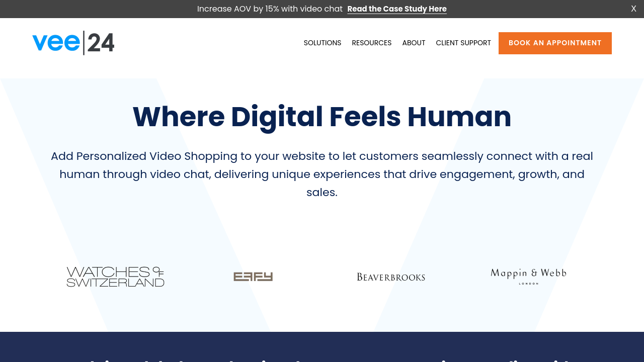Click the Beaverbrooks logo
Screen dimensions: 644x362
tap(391, 277)
